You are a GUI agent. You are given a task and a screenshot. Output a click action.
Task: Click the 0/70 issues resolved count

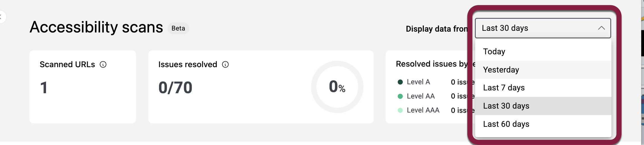pos(175,88)
